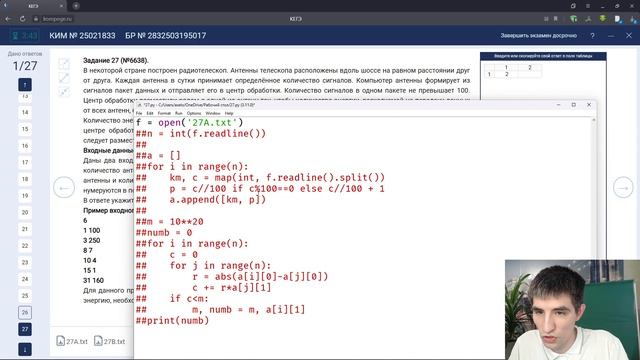Image resolution: width=640 pixels, height=360 pixels.
Task: Select task 21 in sidebar
Action: (x=25, y=229)
